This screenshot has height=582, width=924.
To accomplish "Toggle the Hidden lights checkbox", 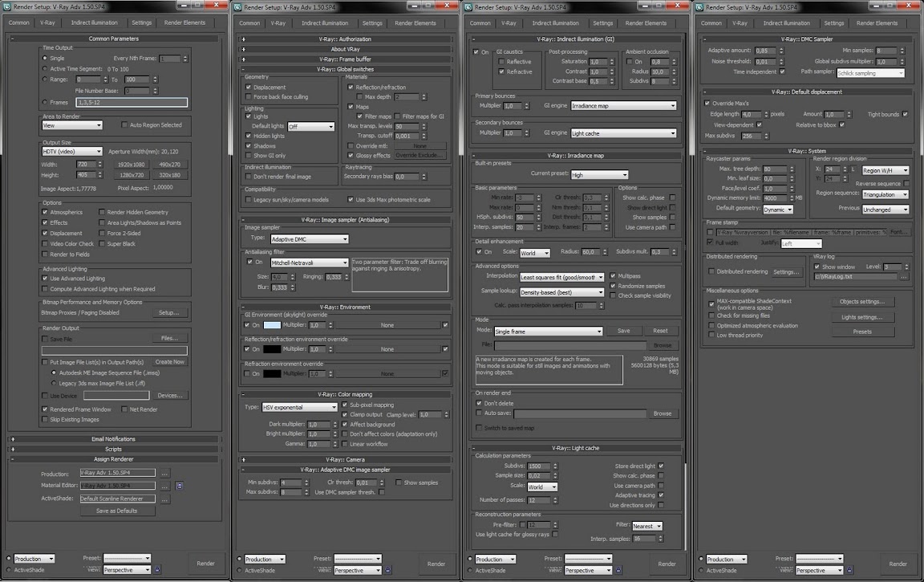I will [x=248, y=136].
